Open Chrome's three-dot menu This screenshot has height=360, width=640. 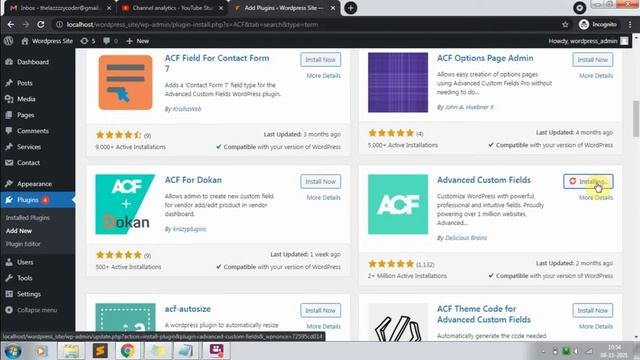(x=630, y=24)
